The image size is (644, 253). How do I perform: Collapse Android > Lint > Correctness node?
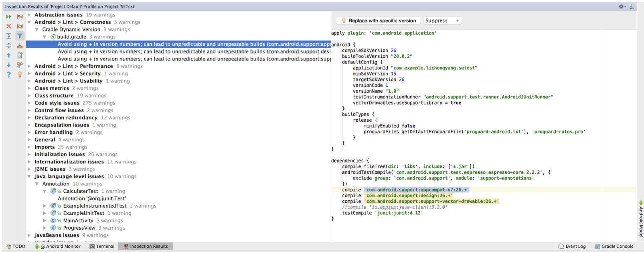coord(29,22)
